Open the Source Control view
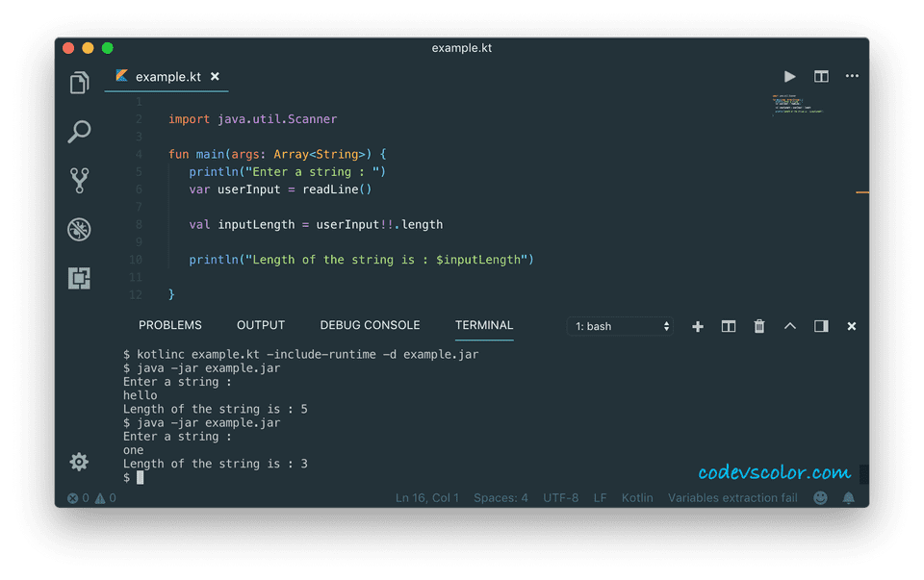The width and height of the screenshot is (924, 580). [x=79, y=180]
